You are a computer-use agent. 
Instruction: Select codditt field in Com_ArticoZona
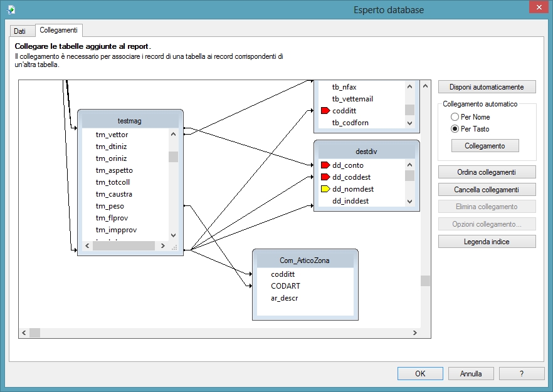coord(283,274)
